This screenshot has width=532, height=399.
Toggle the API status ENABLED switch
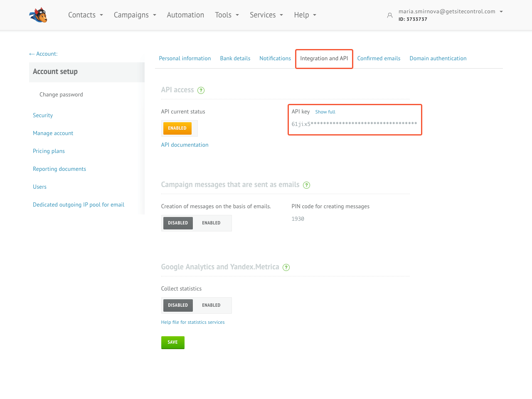click(177, 128)
